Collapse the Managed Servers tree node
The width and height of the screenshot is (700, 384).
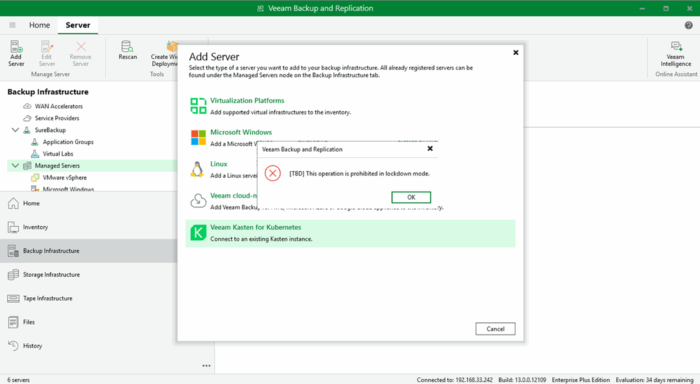coord(15,166)
